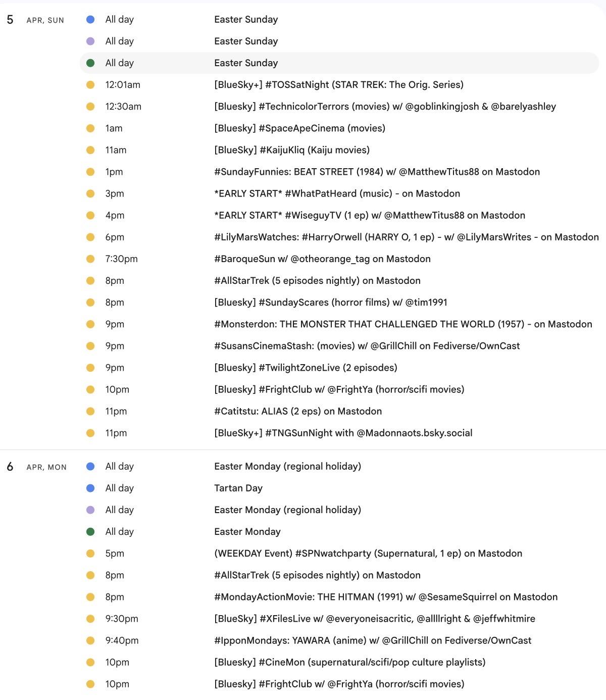Select #MondayActionMovie THE HITMAN event
The height and width of the screenshot is (700, 606).
tap(386, 597)
